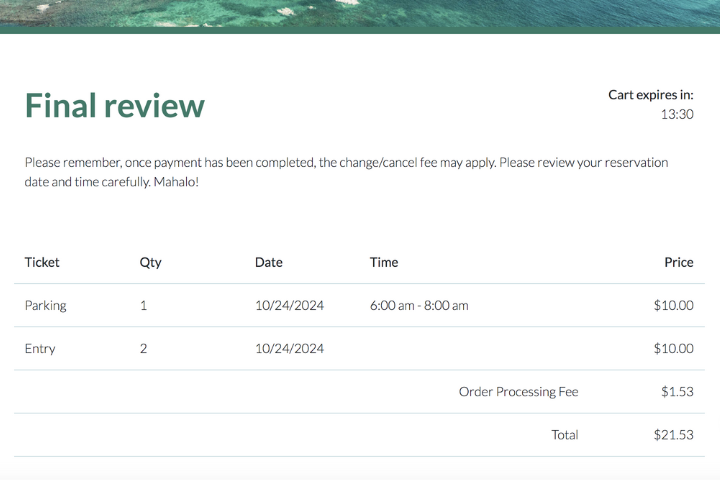The width and height of the screenshot is (720, 480).
Task: Select the Time column header
Action: [383, 262]
